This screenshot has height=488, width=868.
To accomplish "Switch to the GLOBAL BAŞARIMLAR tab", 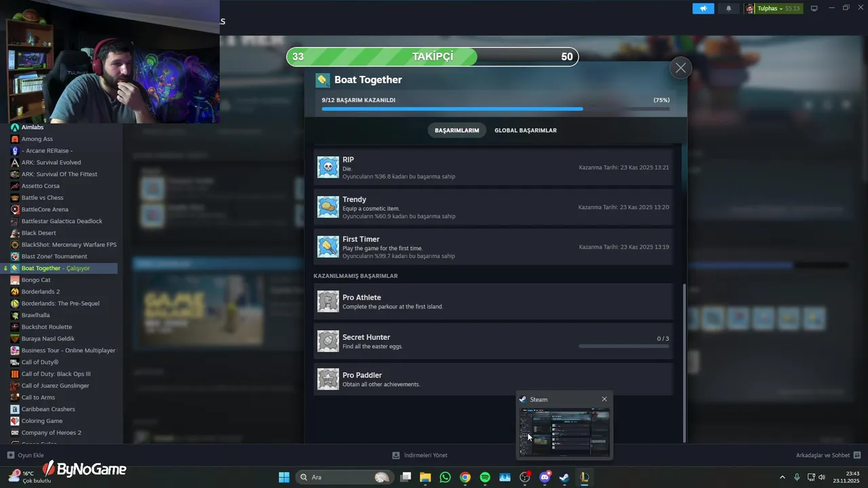I will 526,130.
